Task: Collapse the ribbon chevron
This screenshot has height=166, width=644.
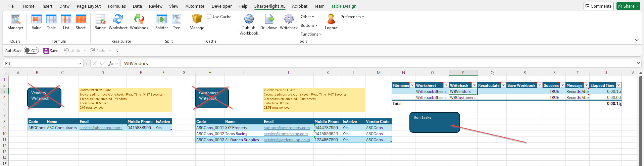Action: [637, 40]
